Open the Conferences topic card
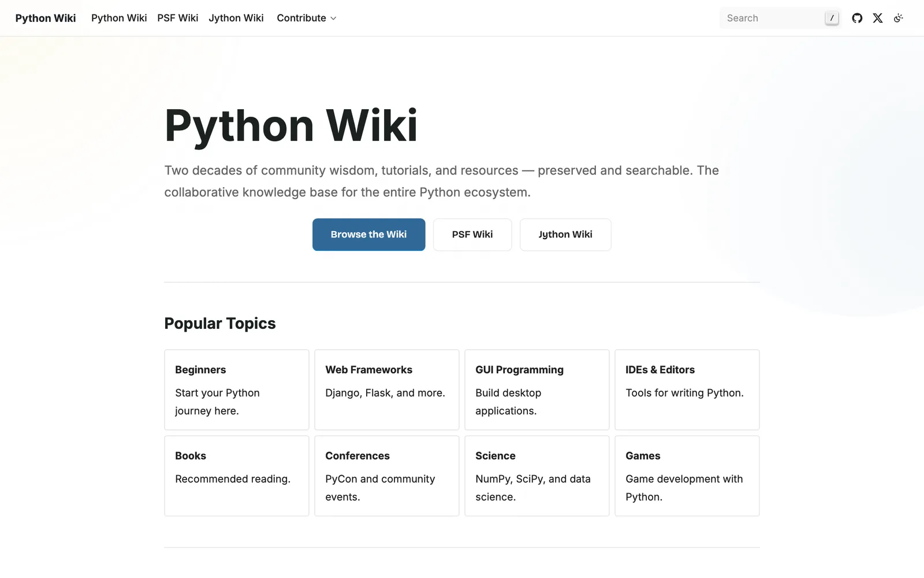The image size is (924, 578). coord(387,476)
